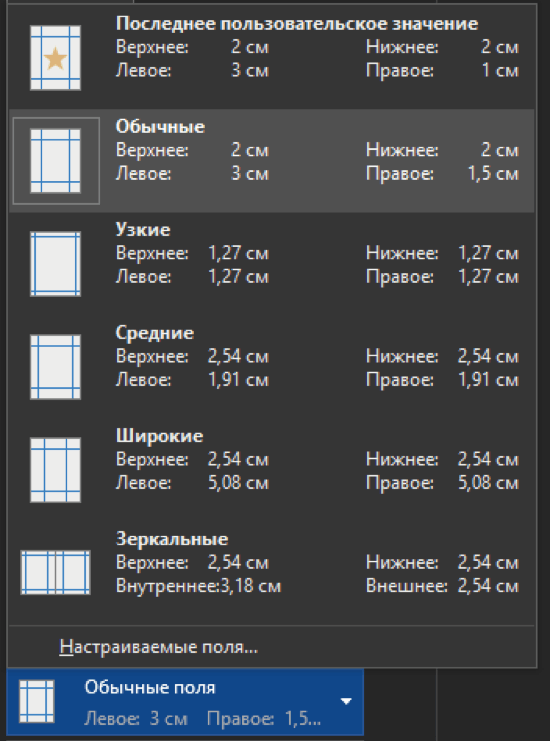Click Правое 1,5 см in Обычные entry
The image size is (550, 741).
tap(442, 173)
